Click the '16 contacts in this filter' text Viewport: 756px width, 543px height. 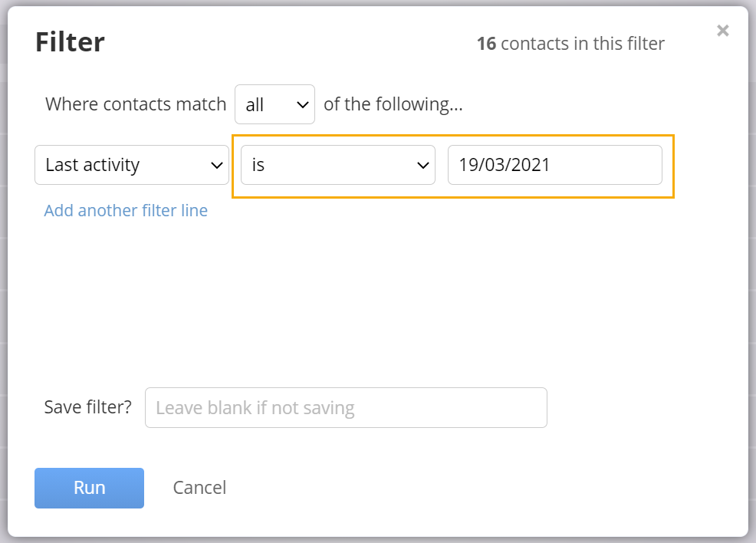tap(571, 44)
